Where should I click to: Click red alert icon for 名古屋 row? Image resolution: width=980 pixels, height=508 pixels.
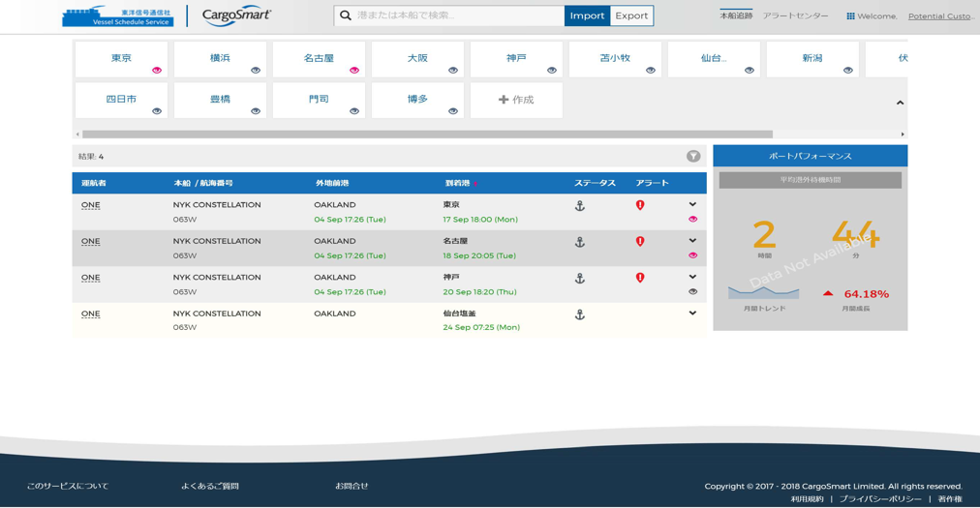(x=640, y=242)
